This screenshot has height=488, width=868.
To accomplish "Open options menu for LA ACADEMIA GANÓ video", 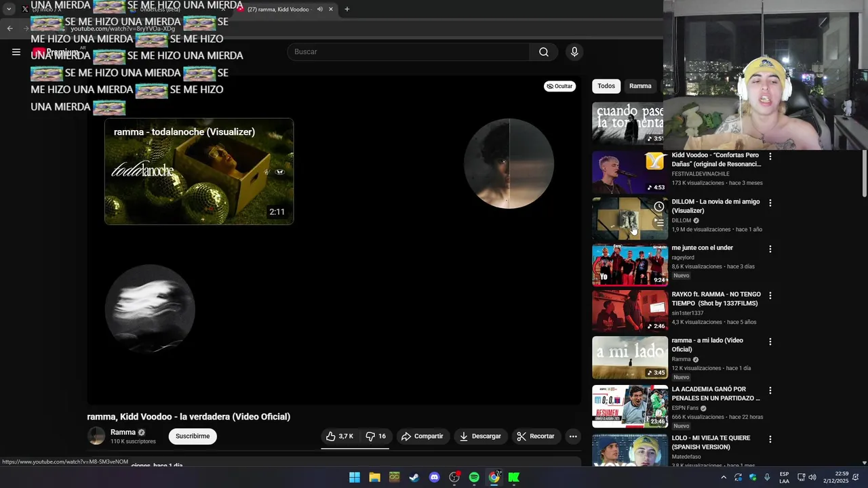I will [770, 390].
